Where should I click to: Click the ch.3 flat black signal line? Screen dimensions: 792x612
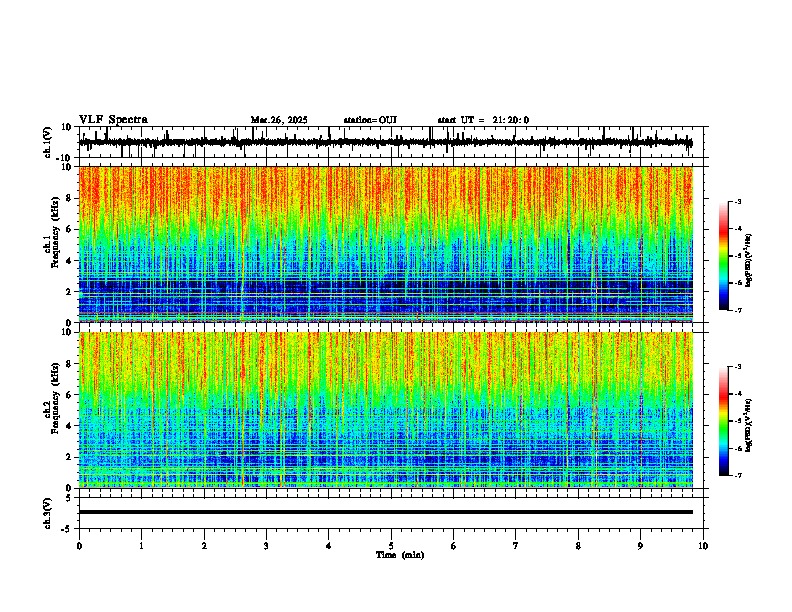(386, 512)
